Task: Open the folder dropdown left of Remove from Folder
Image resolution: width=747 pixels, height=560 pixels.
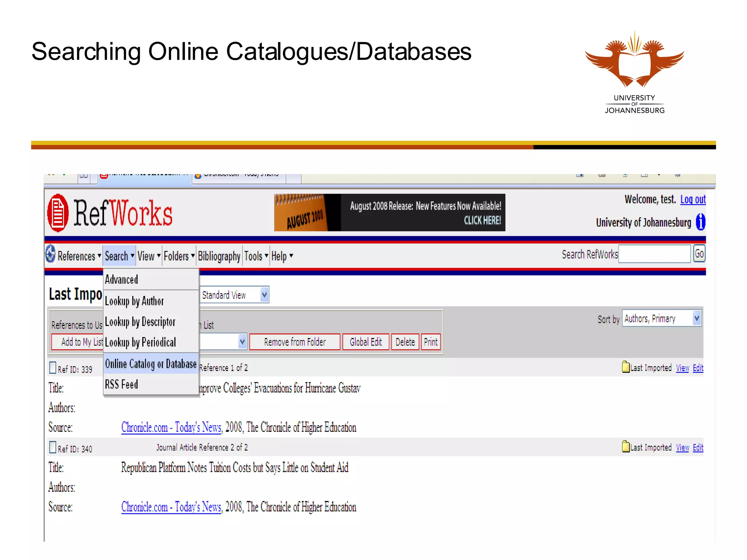Action: click(x=223, y=342)
